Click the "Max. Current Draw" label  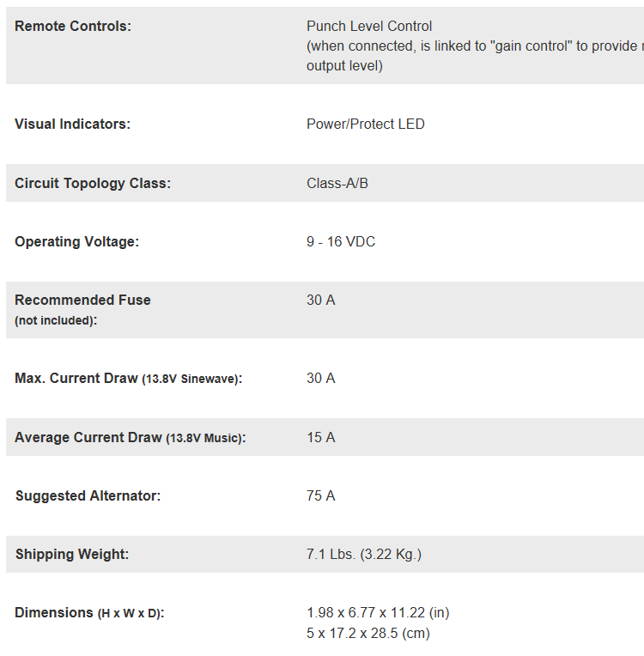pos(76,379)
